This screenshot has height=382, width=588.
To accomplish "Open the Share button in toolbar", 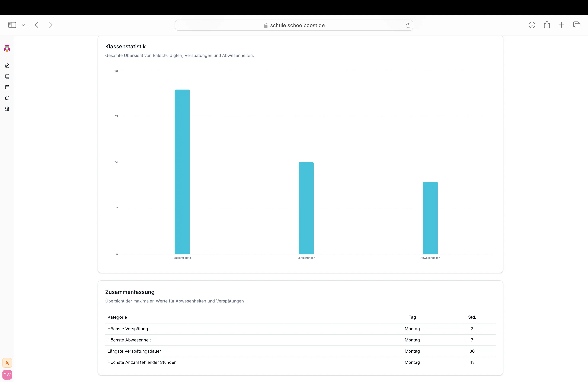I will point(547,25).
